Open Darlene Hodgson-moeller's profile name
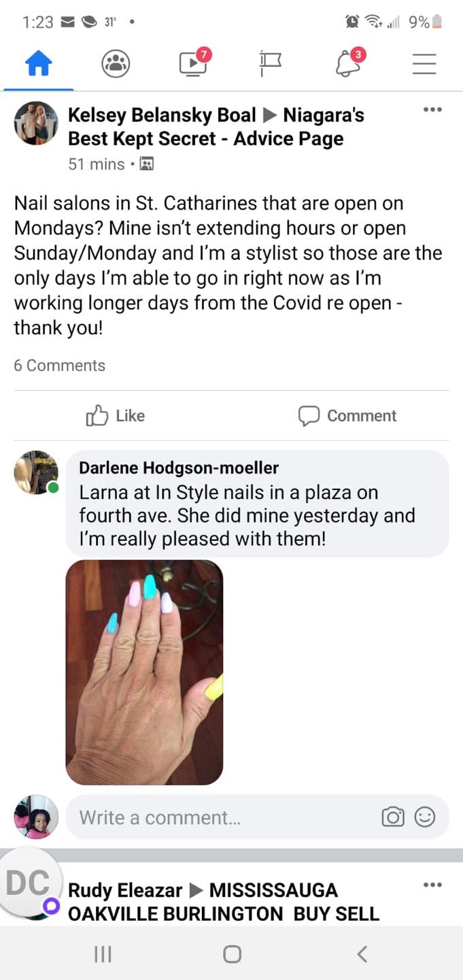 click(x=179, y=468)
